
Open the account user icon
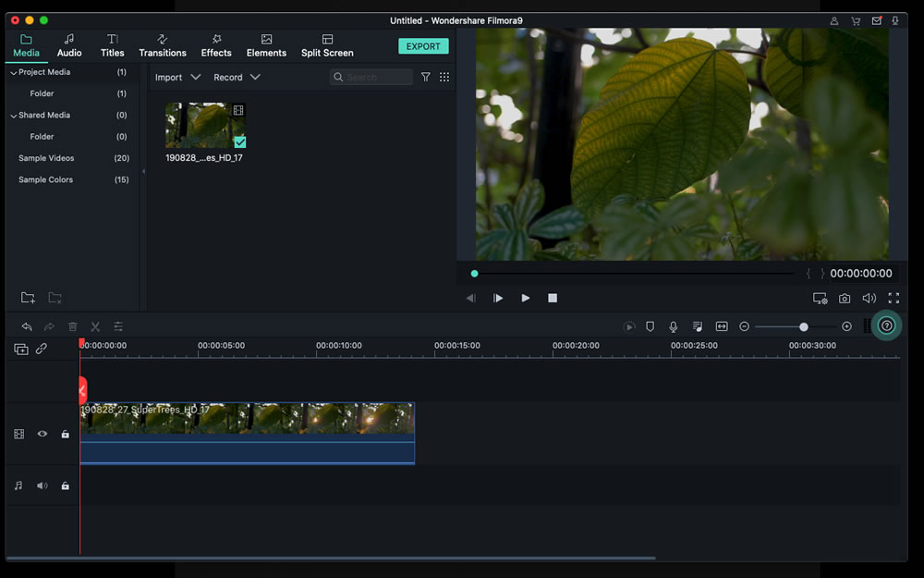834,20
